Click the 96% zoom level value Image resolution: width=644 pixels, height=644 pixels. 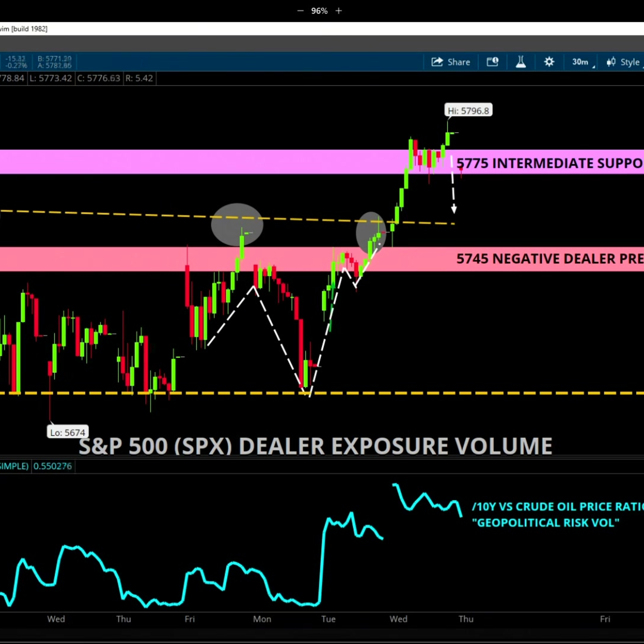pos(319,11)
